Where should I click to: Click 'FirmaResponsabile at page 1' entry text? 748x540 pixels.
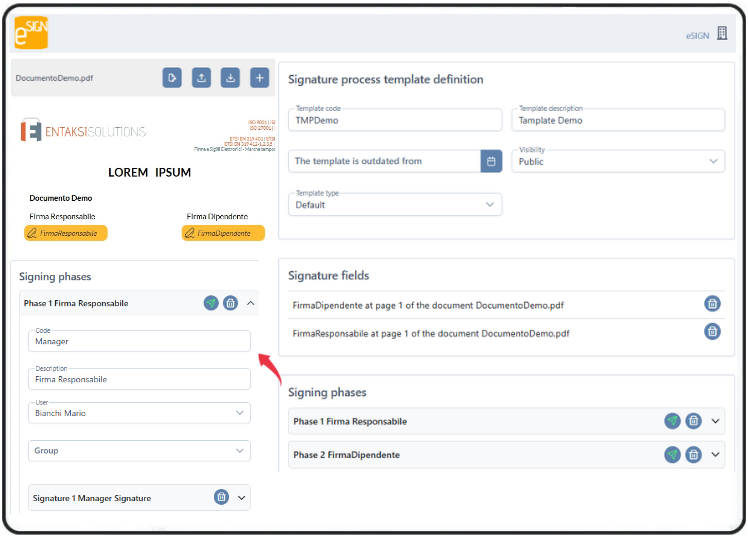coord(431,333)
